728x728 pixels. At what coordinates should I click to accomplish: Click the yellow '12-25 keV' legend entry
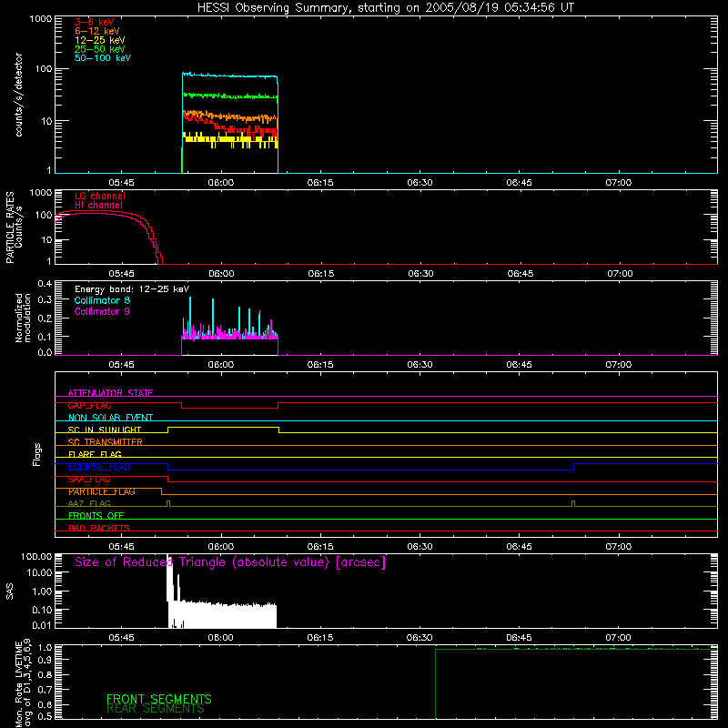100,40
